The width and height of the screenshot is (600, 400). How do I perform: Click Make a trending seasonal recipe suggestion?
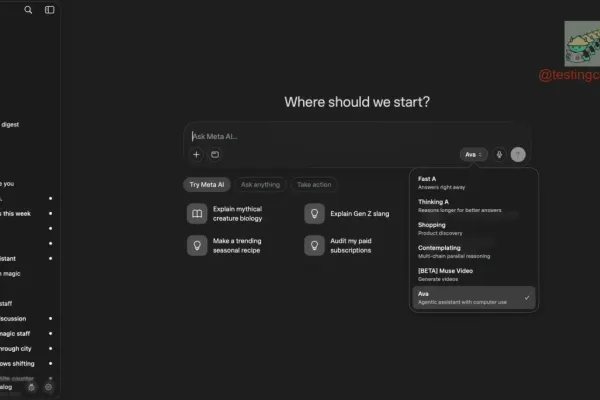[x=226, y=245]
